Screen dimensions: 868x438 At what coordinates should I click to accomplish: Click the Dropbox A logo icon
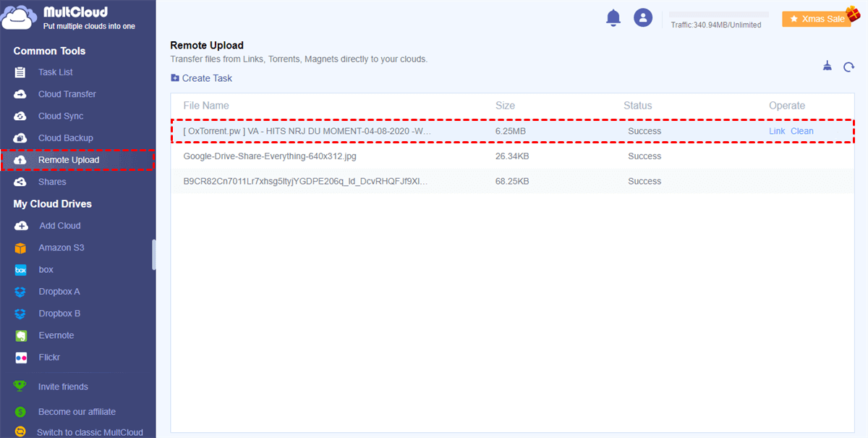point(21,292)
